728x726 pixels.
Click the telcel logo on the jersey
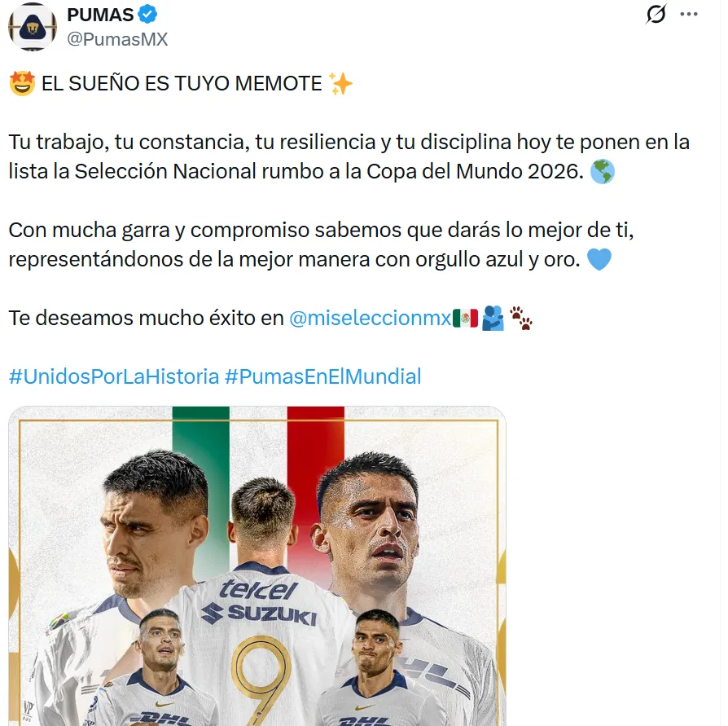pos(258,590)
